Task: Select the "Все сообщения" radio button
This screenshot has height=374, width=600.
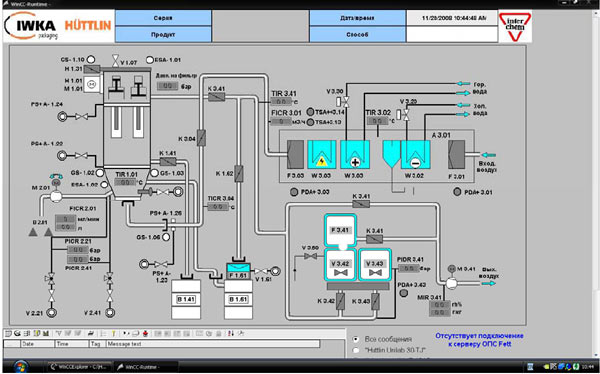Action: pyautogui.click(x=356, y=339)
